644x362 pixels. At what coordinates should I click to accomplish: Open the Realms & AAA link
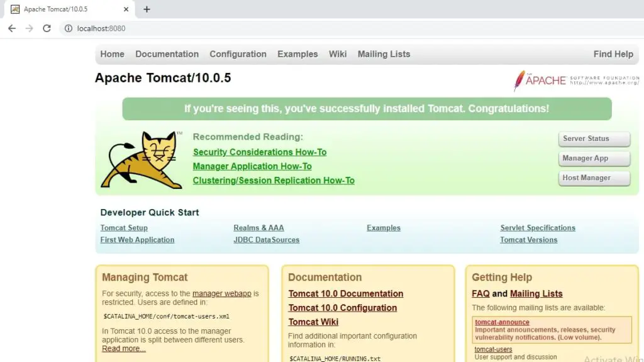pyautogui.click(x=258, y=228)
